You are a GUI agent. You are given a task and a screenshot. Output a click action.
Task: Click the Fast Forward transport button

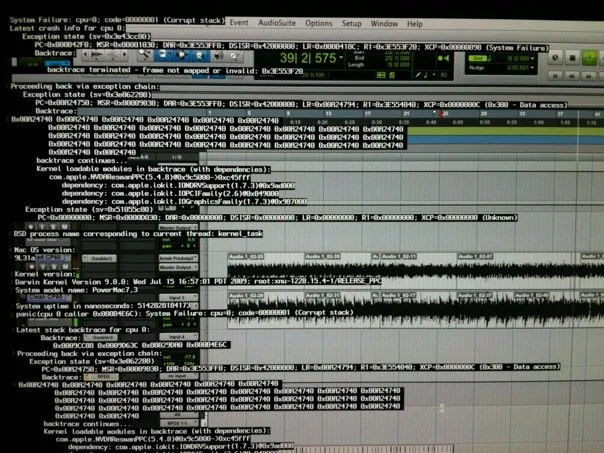click(589, 76)
